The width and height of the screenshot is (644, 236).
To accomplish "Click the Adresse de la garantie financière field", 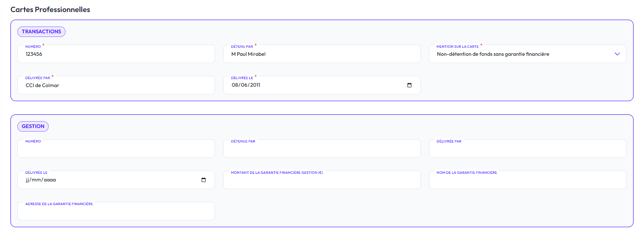I will (116, 212).
